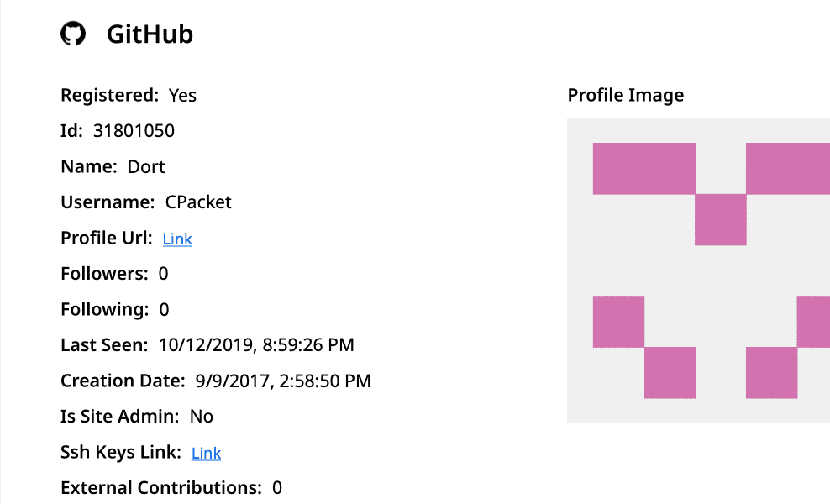Click the Is Site Admin label
This screenshot has width=830, height=504.
119,417
